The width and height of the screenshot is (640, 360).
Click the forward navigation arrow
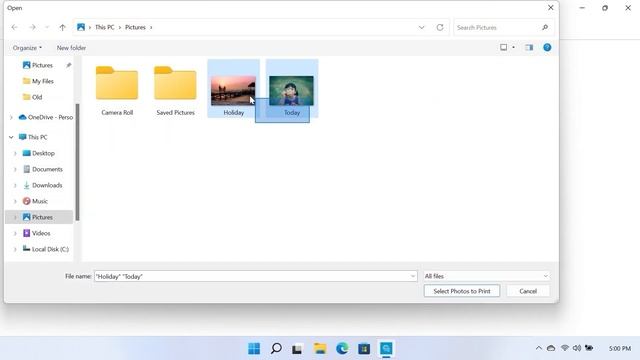32,27
